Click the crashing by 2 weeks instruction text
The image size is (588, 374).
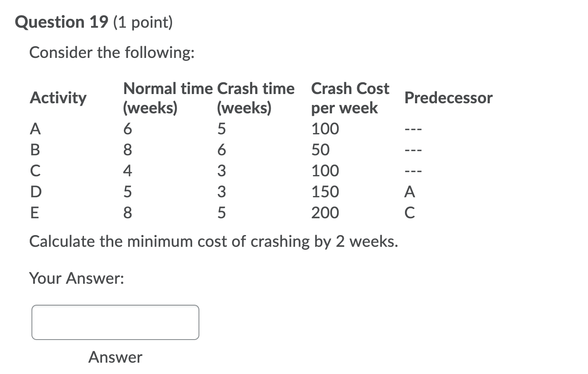click(213, 241)
